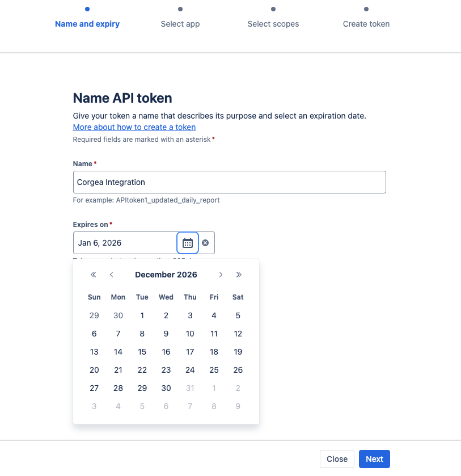This screenshot has height=476, width=461.
Task: Click the Jan 6, 2026 date field
Action: pyautogui.click(x=125, y=243)
